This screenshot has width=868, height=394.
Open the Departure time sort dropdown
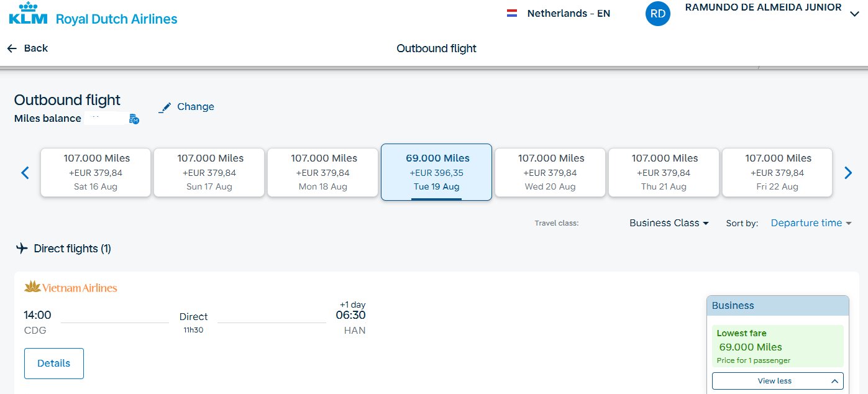(811, 223)
